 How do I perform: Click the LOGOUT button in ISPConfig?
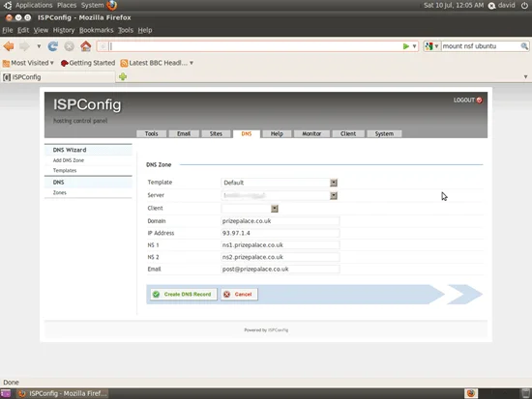(x=468, y=100)
